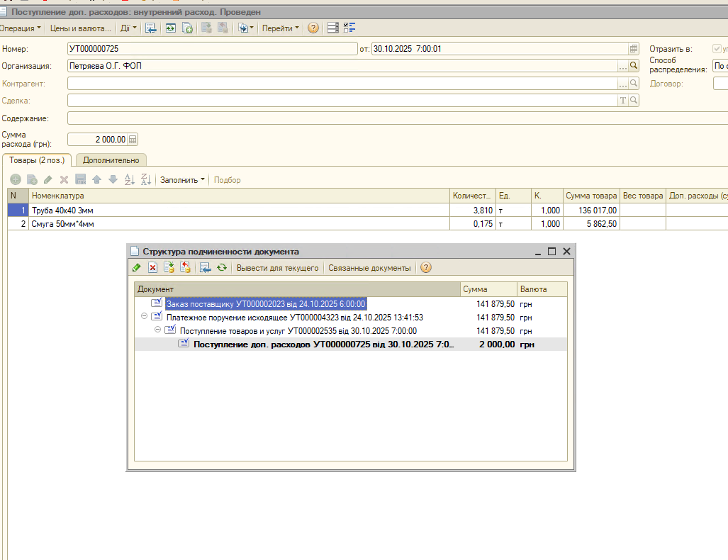The width and height of the screenshot is (728, 560).
Task: Click the copy document with plus icon
Action: coord(187,28)
